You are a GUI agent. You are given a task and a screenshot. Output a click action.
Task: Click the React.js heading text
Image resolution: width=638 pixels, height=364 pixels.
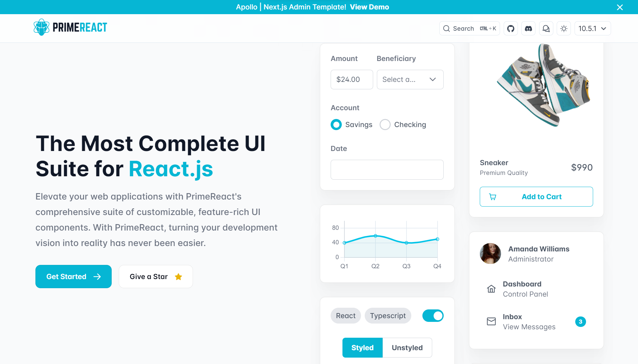point(171,169)
